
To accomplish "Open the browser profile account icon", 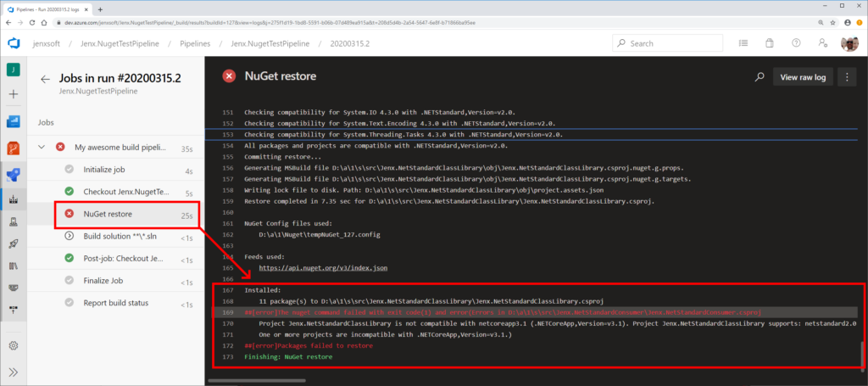I will pyautogui.click(x=847, y=23).
